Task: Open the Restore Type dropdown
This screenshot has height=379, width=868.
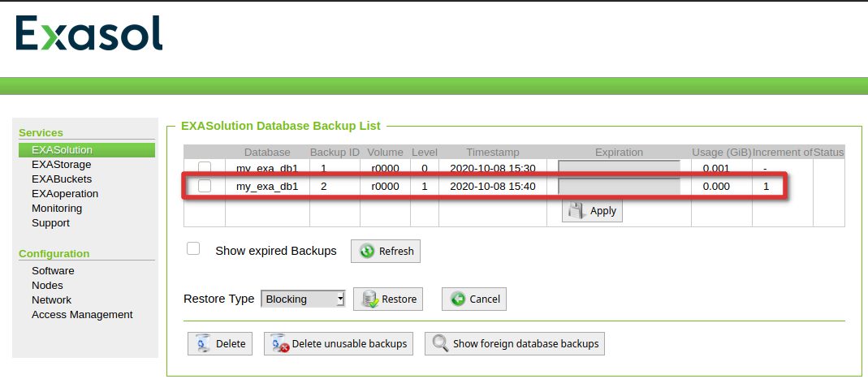Action: (303, 299)
